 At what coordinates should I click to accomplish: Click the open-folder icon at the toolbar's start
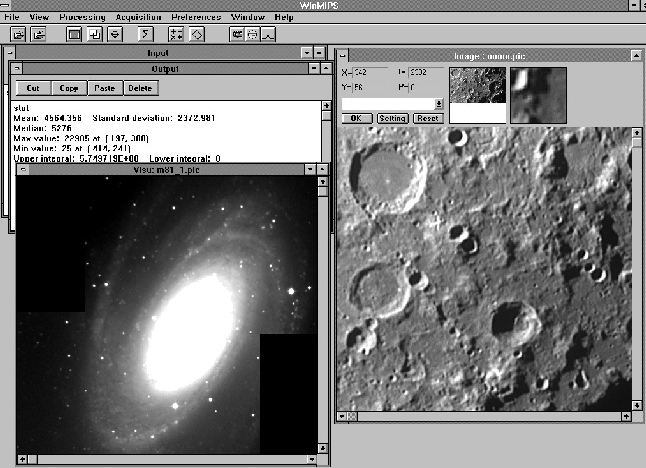(x=18, y=34)
